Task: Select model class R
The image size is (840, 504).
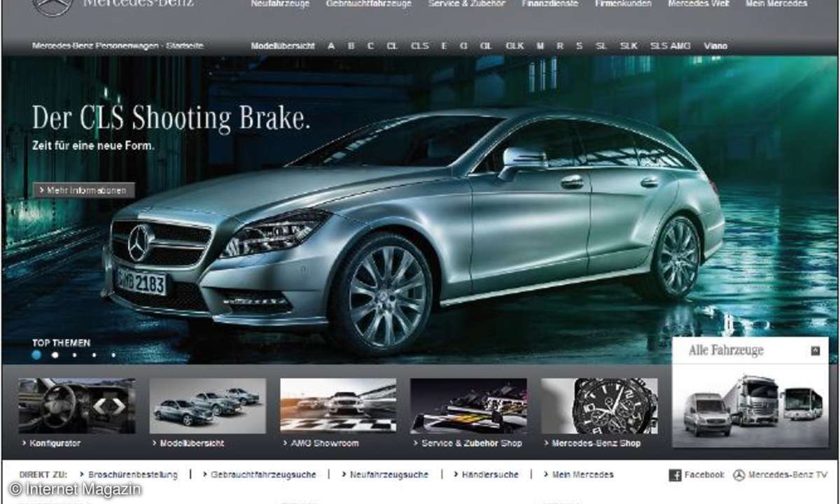Action: pyautogui.click(x=559, y=46)
